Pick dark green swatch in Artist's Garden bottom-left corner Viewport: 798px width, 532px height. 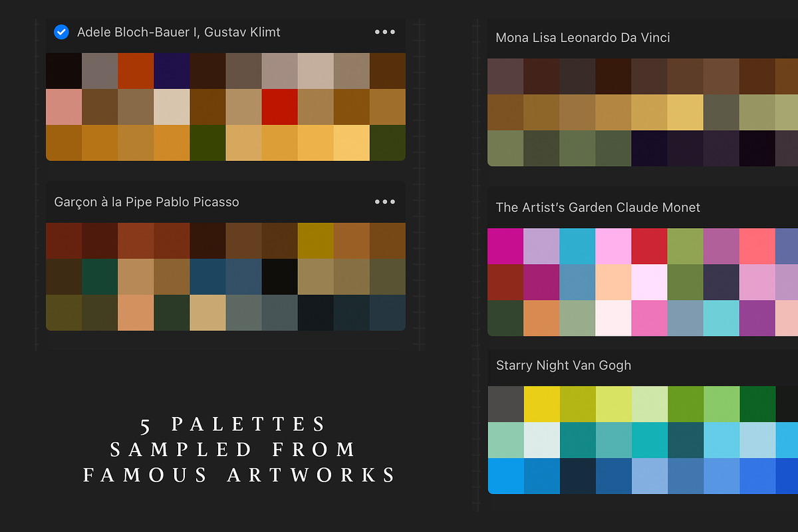505,318
